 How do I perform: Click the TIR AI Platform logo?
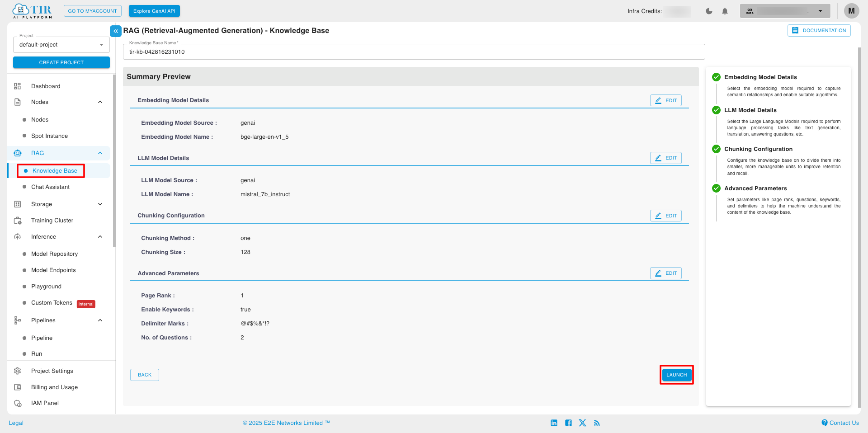[x=33, y=11]
